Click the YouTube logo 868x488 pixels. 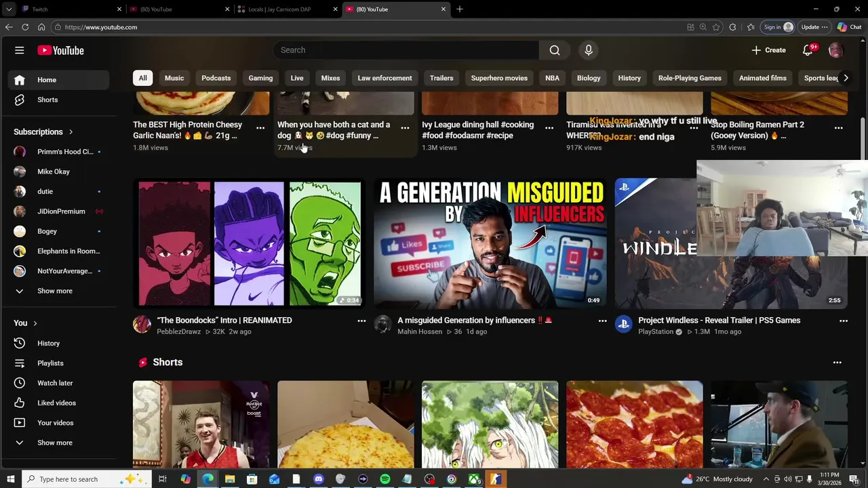click(60, 50)
